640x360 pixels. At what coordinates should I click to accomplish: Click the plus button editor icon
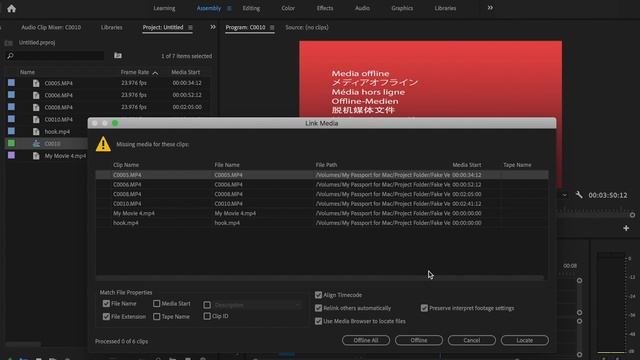[x=626, y=228]
